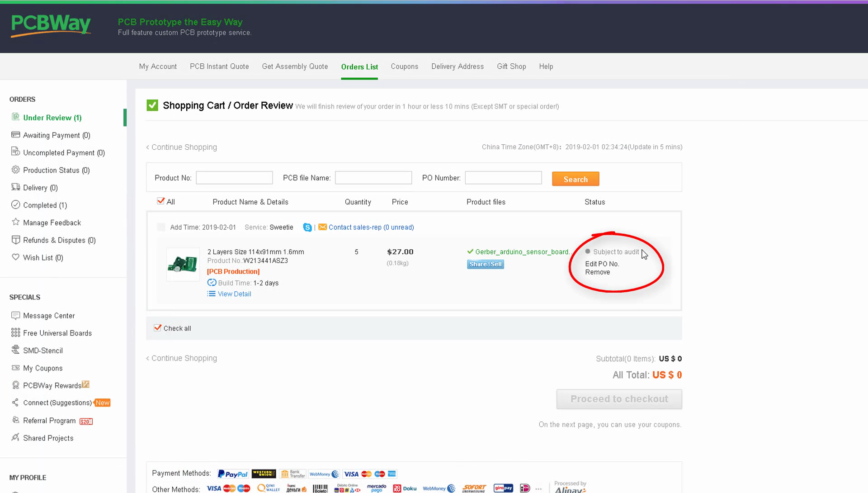Image resolution: width=868 pixels, height=493 pixels.
Task: Click the Product No input field
Action: pos(234,178)
